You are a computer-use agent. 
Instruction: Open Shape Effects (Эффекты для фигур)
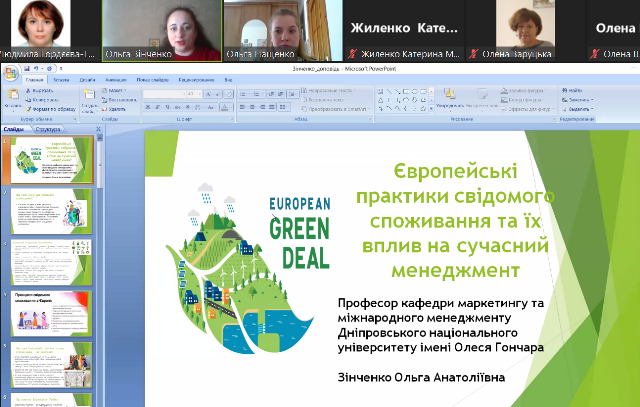pos(528,109)
